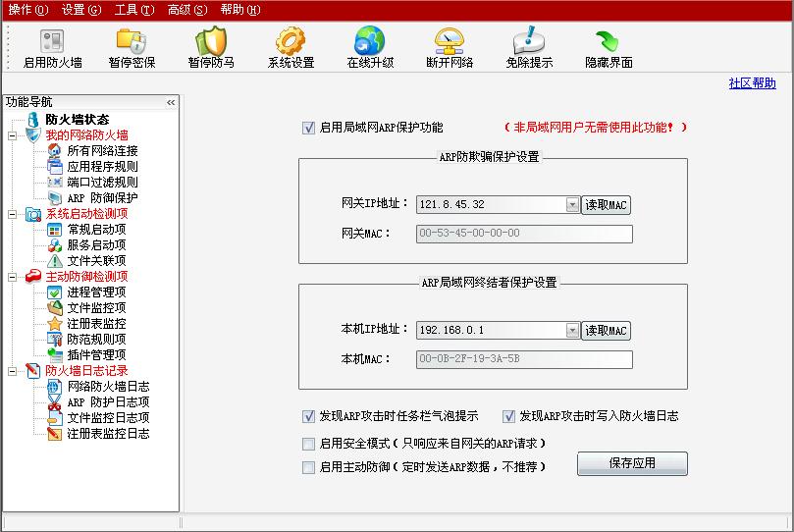
Task: Open the 工具 menu
Action: 133,10
